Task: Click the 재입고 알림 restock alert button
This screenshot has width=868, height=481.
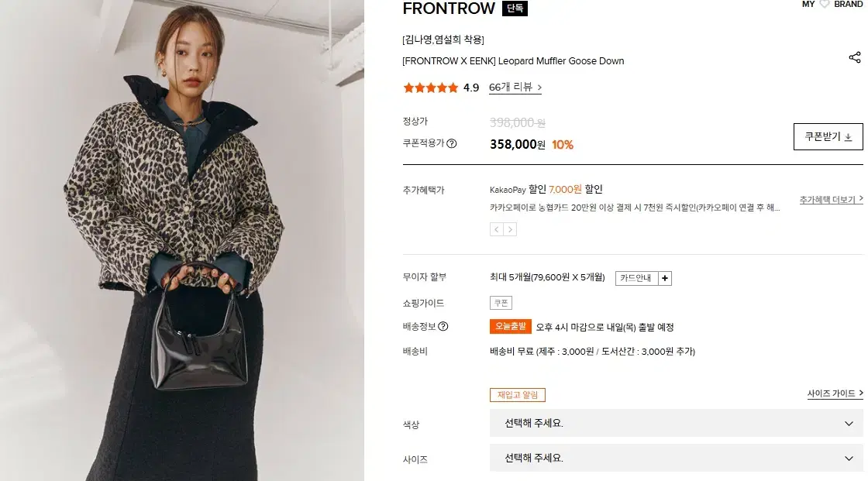Action: (518, 395)
